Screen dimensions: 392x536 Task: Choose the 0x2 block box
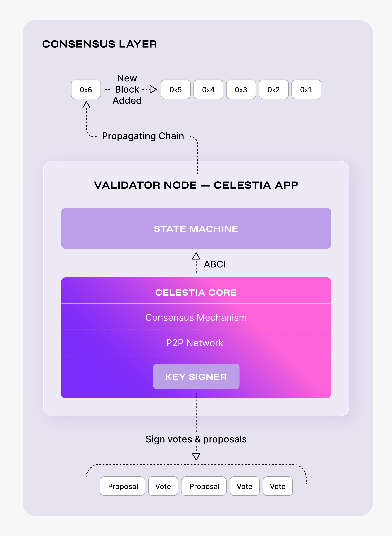[x=274, y=90]
